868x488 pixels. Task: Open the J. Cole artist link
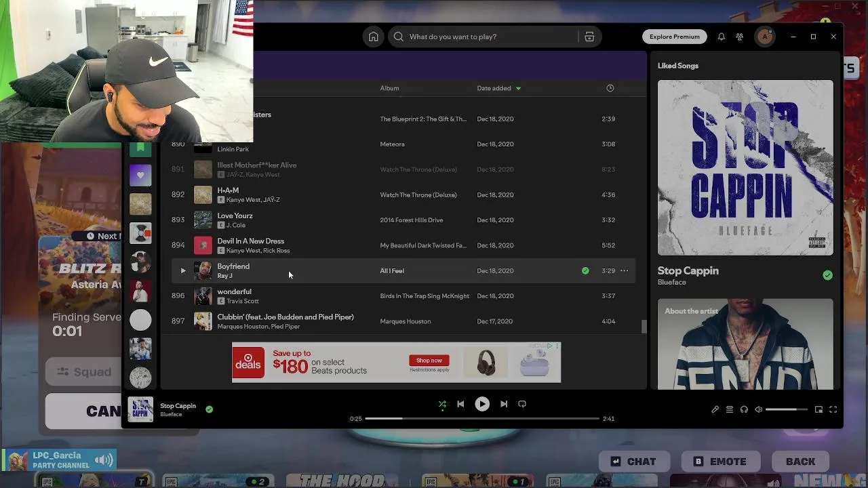(236, 225)
